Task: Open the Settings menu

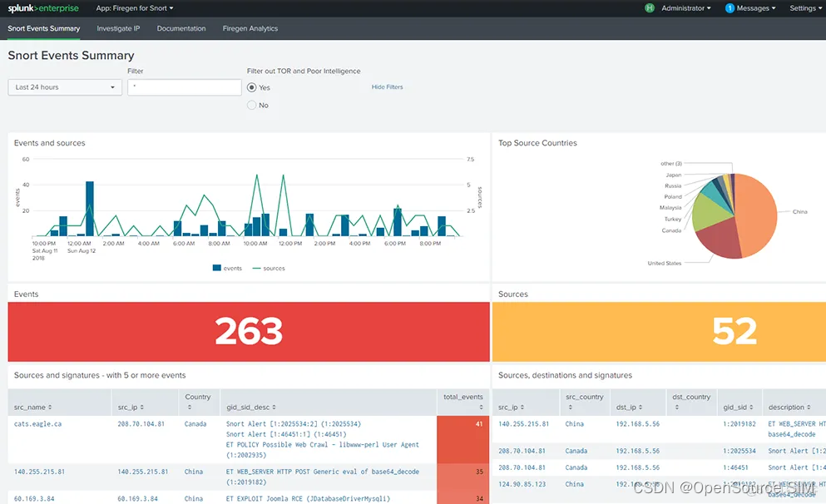Action: click(805, 7)
